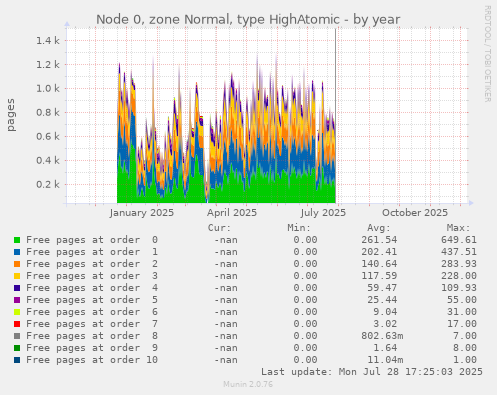Click the '1.4 k' y-axis label

pyautogui.click(x=48, y=41)
